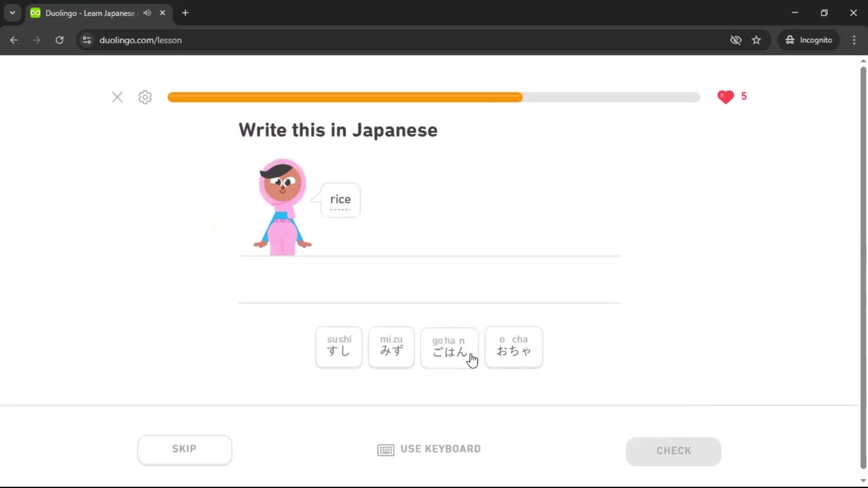Click the speaker icon on the Duolingo tab
The image size is (868, 488).
pyautogui.click(x=147, y=13)
